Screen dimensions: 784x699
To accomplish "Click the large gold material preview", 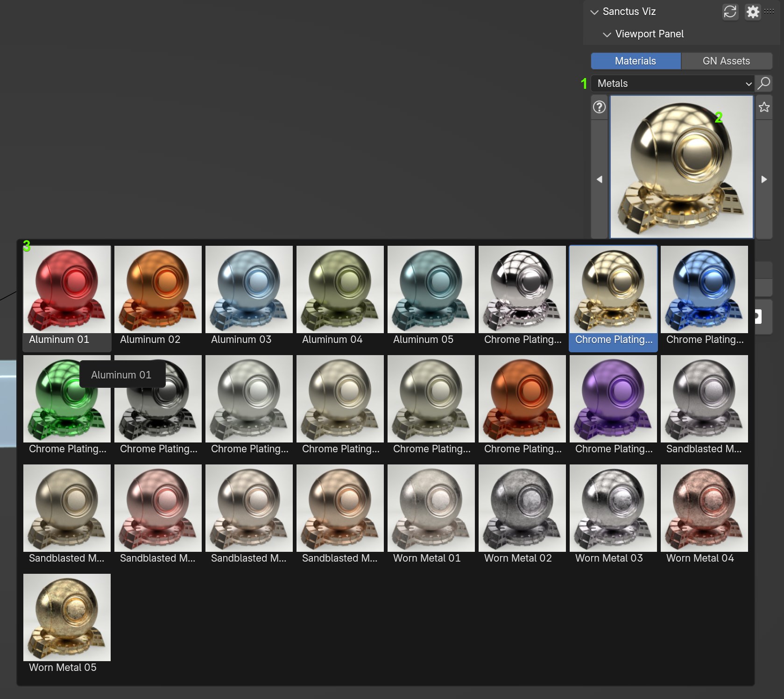I will point(681,167).
